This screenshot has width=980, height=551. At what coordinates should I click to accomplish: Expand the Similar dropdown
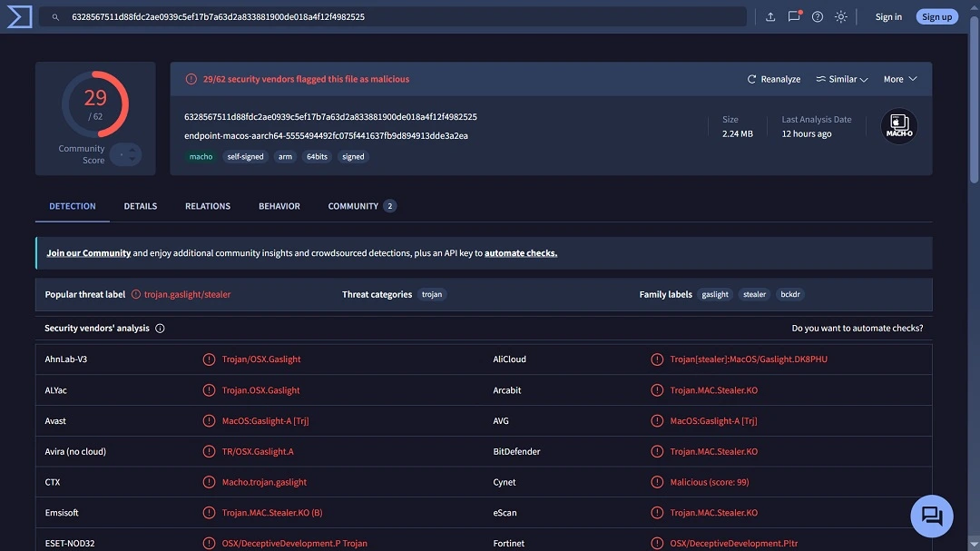click(x=842, y=79)
